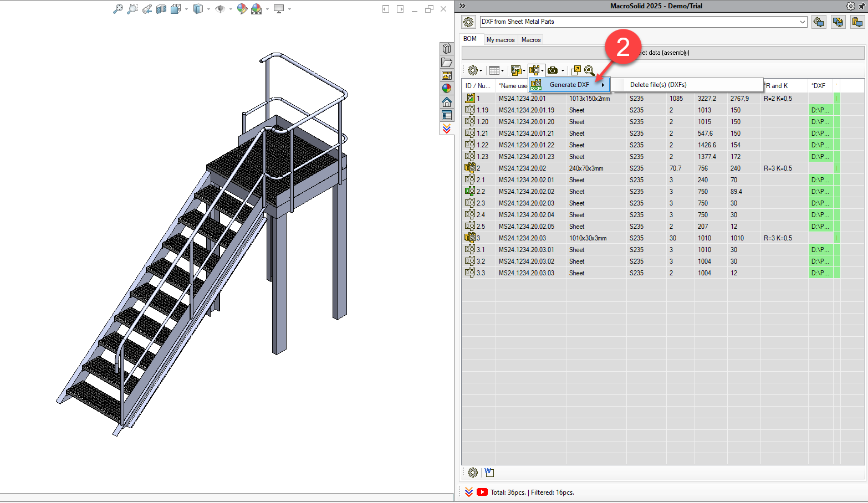Click second monitor icon right of combo box
The width and height of the screenshot is (868, 503).
coord(838,22)
